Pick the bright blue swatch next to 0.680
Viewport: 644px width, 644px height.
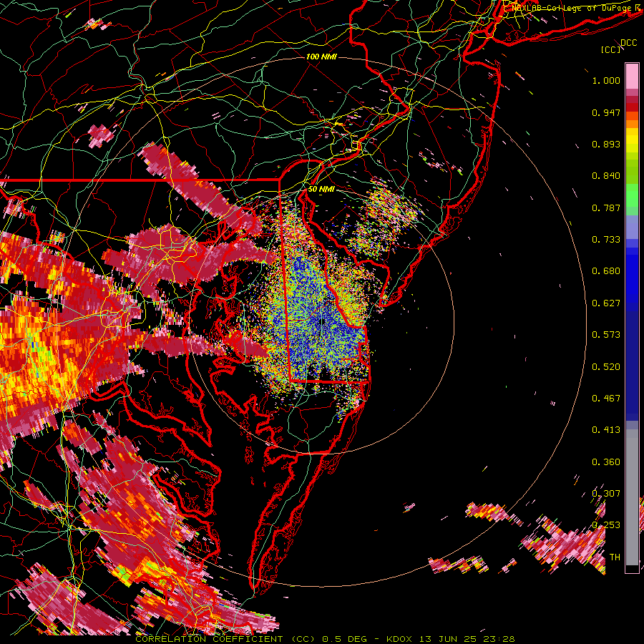click(x=632, y=275)
